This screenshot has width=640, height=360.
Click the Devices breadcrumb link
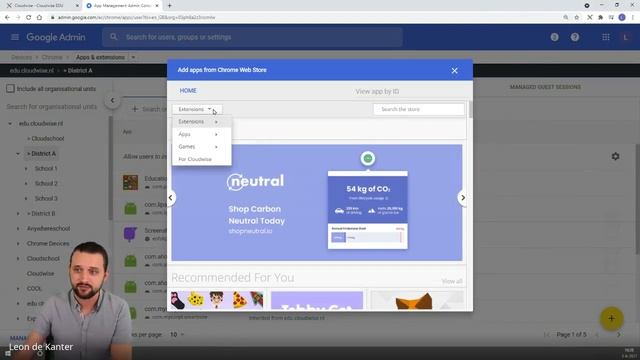[x=21, y=58]
